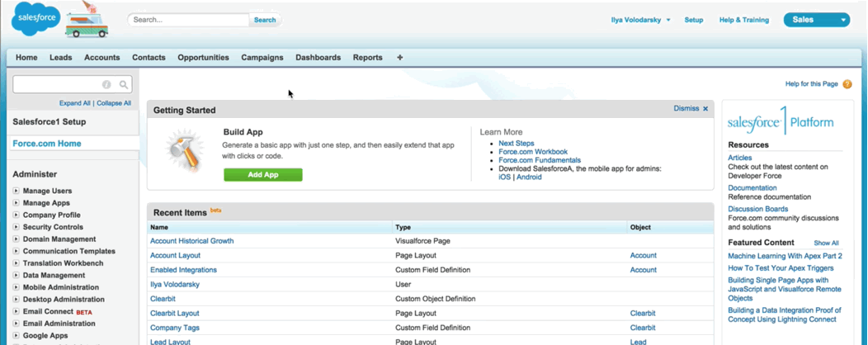The image size is (868, 345).
Task: Open the Force.com Fundamentals link
Action: 540,160
